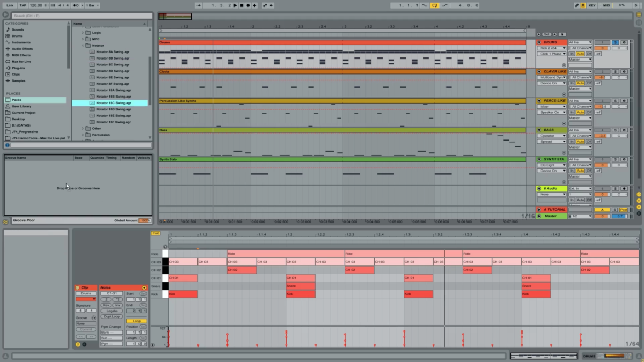Fold the BASS track
Image resolution: width=644 pixels, height=362 pixels.
(539, 130)
